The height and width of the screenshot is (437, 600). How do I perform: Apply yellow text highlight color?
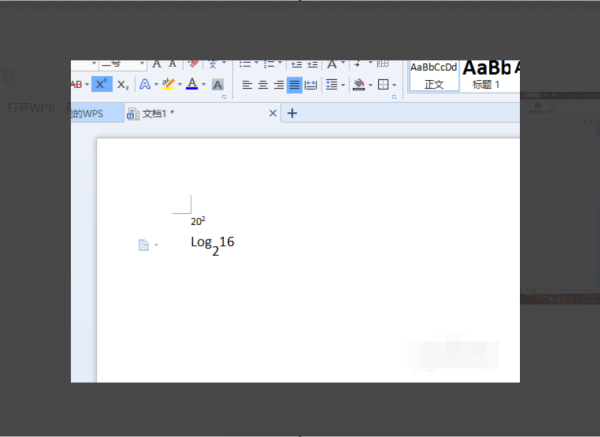[168, 85]
